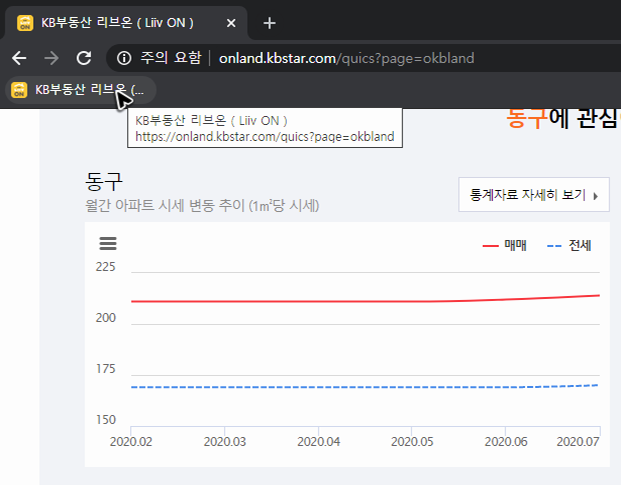Click the 175 y-axis value
Image resolution: width=621 pixels, height=485 pixels.
click(x=105, y=369)
